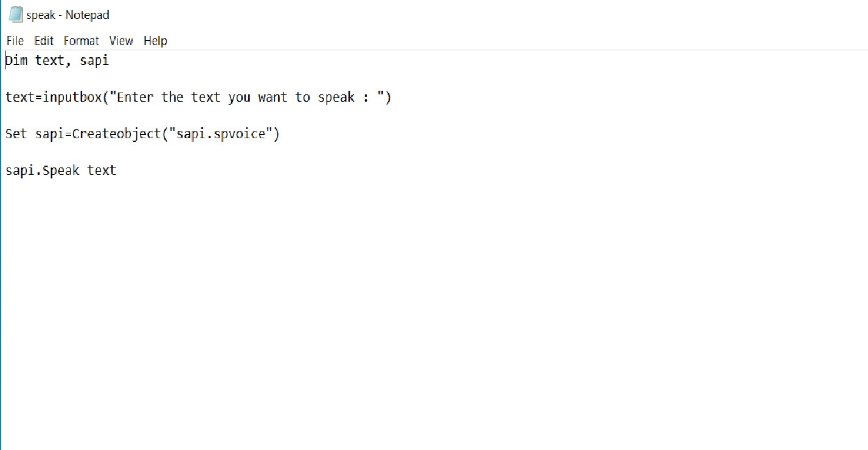This screenshot has width=868, height=450.
Task: Open the Format menu
Action: (81, 41)
